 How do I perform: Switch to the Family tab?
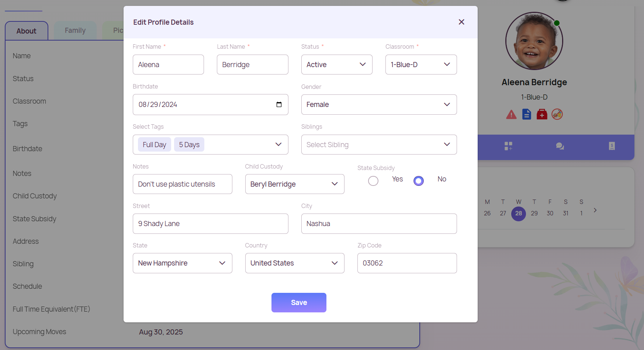click(x=75, y=31)
